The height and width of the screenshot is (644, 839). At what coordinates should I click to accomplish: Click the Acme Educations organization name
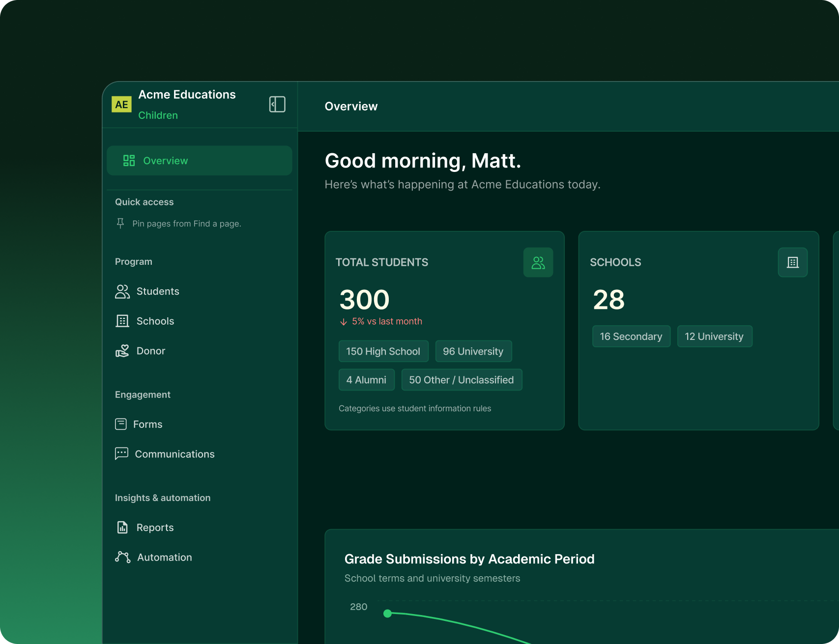[x=187, y=94]
